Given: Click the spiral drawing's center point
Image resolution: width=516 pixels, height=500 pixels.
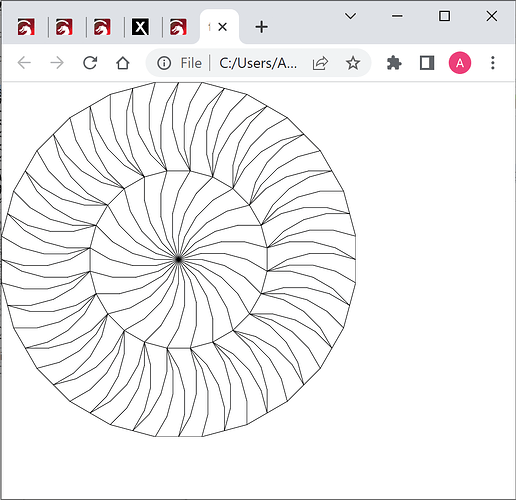Looking at the screenshot, I should [x=179, y=259].
